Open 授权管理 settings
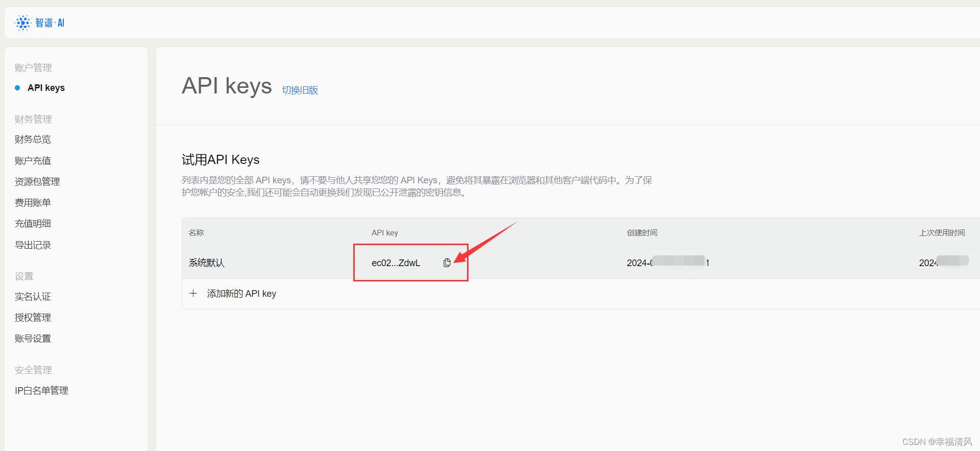The image size is (980, 451). tap(33, 318)
